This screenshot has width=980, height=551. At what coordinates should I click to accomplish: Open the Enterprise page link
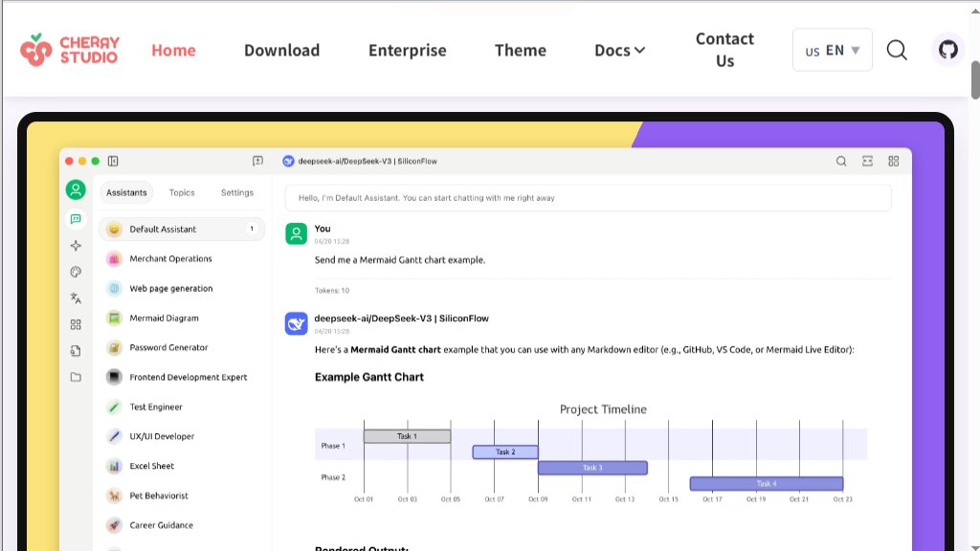tap(407, 50)
